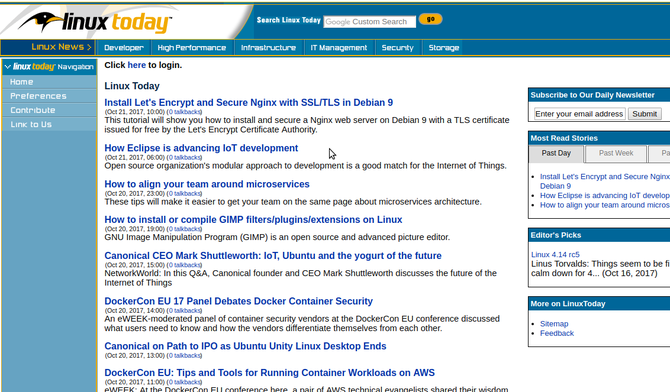Open the Canonical CEO Mark Shuttleworth article
This screenshot has height=392, width=670.
tap(273, 256)
